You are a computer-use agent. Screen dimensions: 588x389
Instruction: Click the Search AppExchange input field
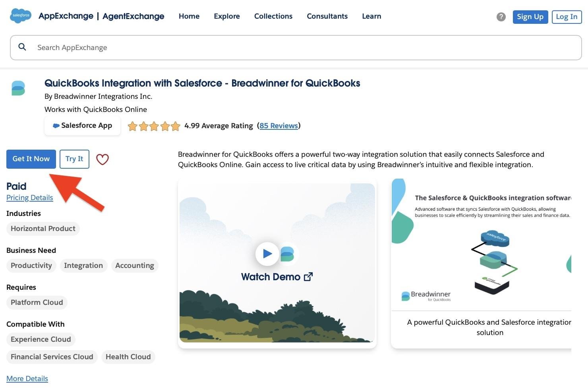point(159,47)
